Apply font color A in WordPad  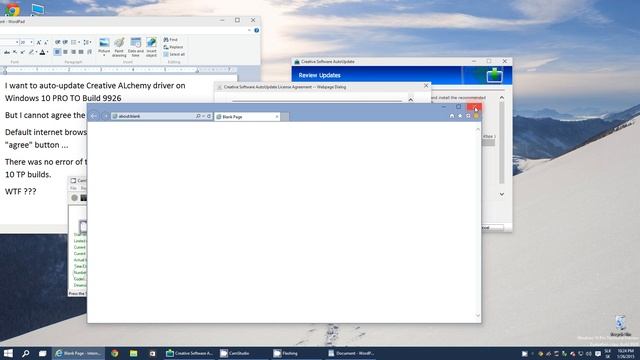[x=42, y=52]
